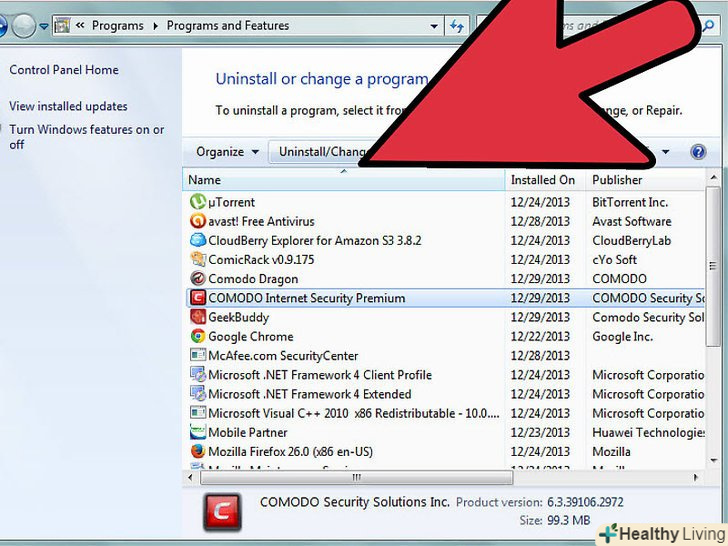Click the refresh arrows button in address bar
728x546 pixels.
click(457, 26)
